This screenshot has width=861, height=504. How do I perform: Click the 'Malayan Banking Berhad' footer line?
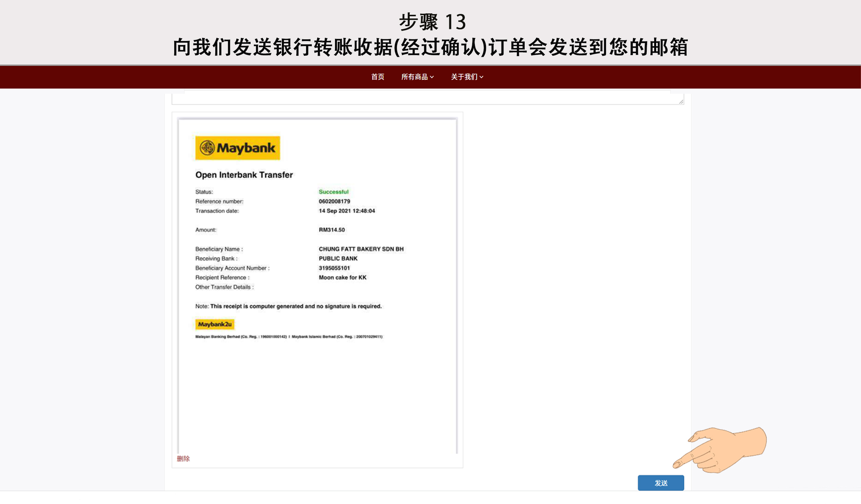pos(289,336)
